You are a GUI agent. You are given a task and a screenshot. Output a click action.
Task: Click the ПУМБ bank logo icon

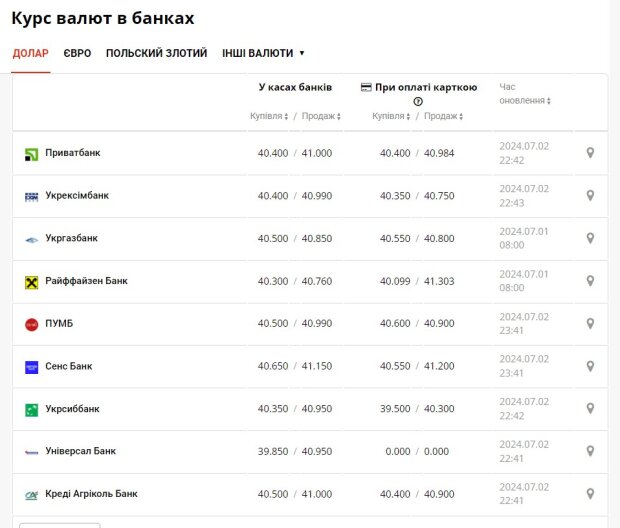point(31,324)
